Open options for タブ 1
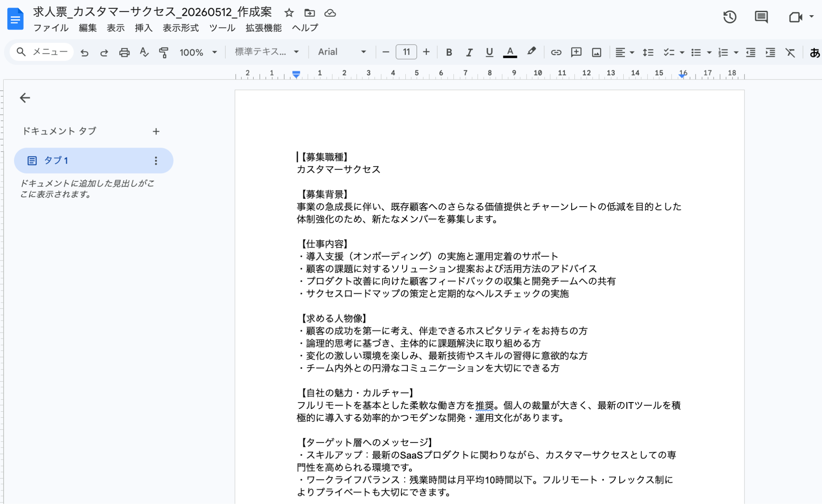Viewport: 822px width, 504px height. [156, 161]
